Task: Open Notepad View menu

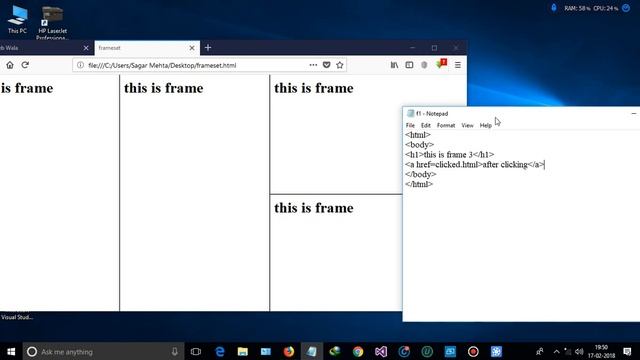Action: point(467,125)
